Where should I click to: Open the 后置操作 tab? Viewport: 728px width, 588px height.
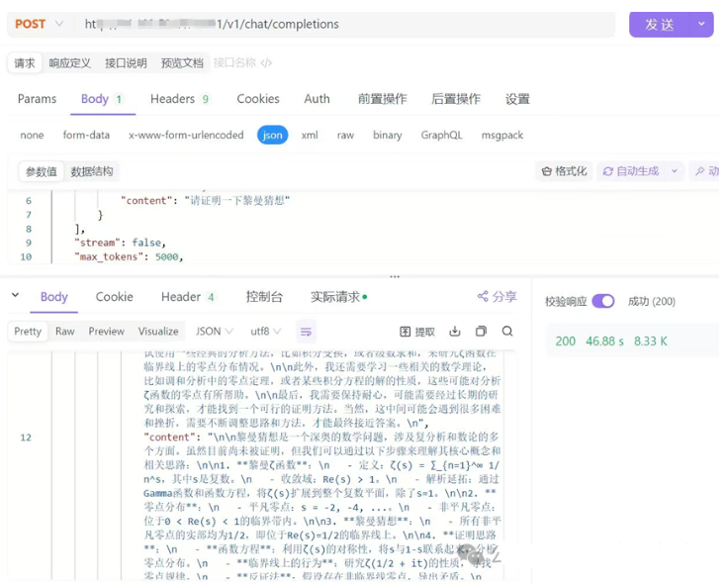pyautogui.click(x=456, y=99)
